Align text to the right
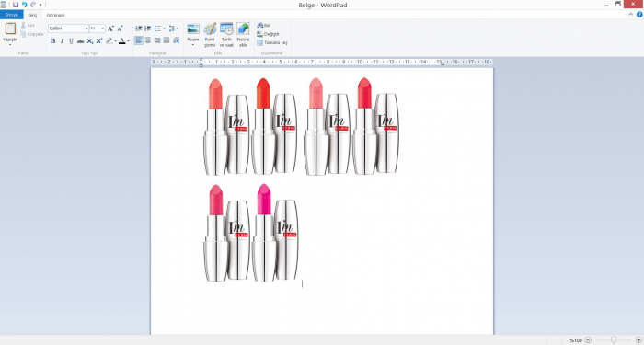The image size is (644, 345). 157,40
